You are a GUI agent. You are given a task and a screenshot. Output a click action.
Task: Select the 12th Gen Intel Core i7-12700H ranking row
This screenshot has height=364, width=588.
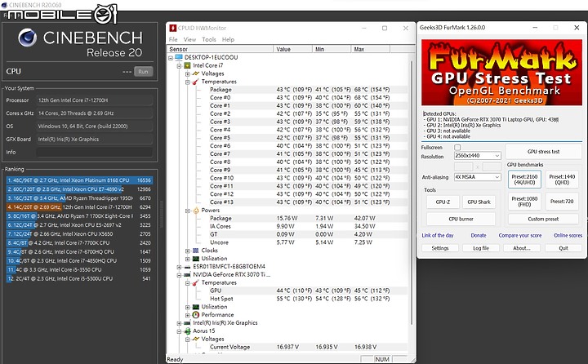tap(79, 207)
